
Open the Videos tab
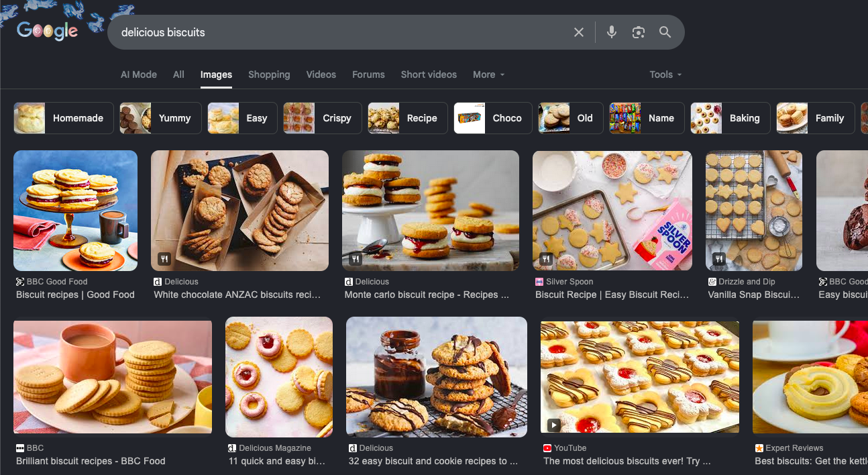tap(321, 74)
